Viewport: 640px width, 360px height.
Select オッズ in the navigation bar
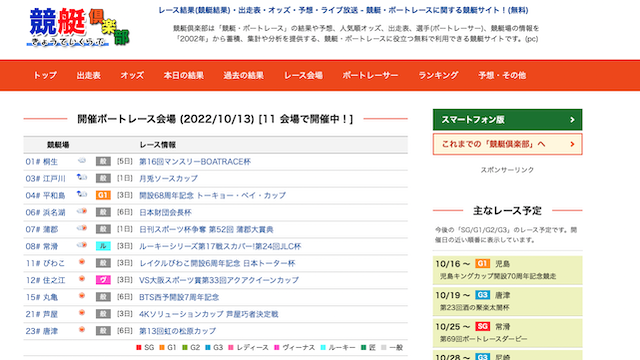[x=132, y=76]
